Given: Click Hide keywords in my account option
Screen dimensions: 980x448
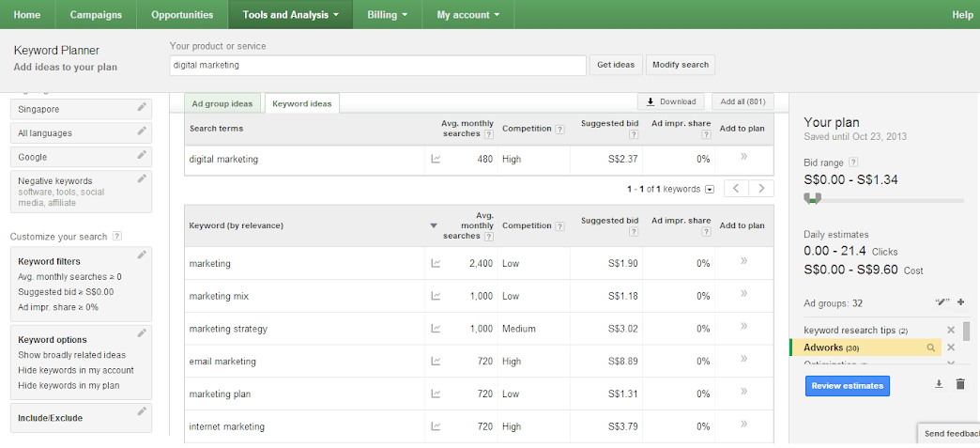Looking at the screenshot, I should 76,370.
